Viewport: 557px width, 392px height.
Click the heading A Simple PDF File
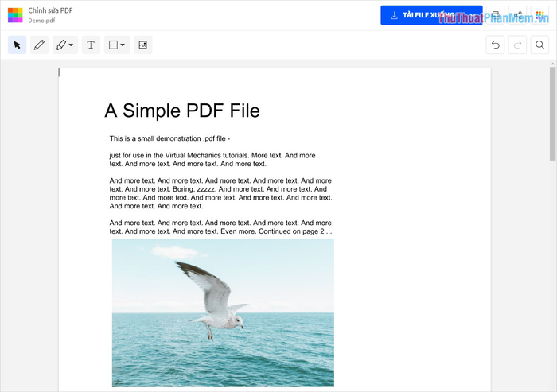pyautogui.click(x=182, y=111)
